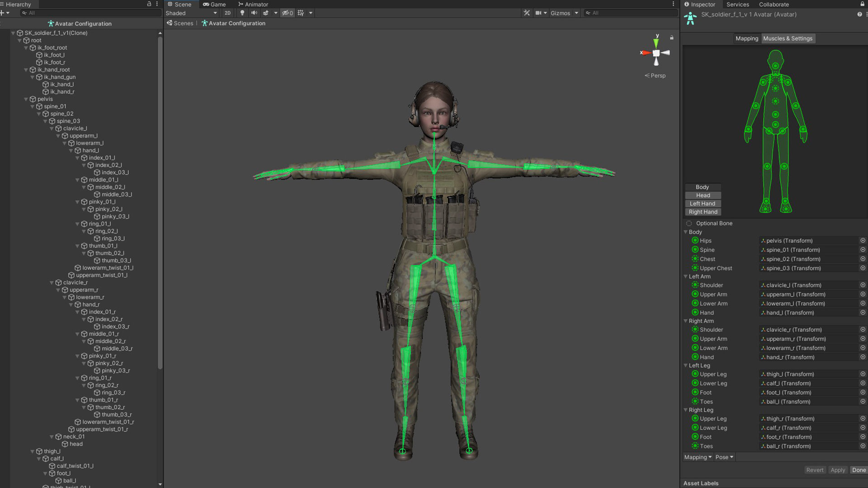Open the Pose dropdown at panel bottom
Viewport: 868px width, 488px height.
724,457
